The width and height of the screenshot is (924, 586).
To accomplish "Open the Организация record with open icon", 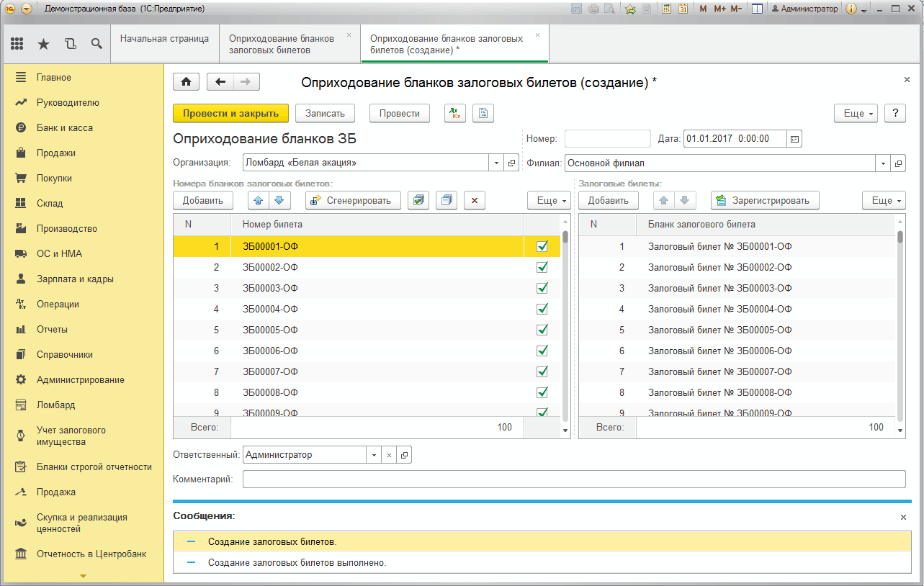I will 512,163.
